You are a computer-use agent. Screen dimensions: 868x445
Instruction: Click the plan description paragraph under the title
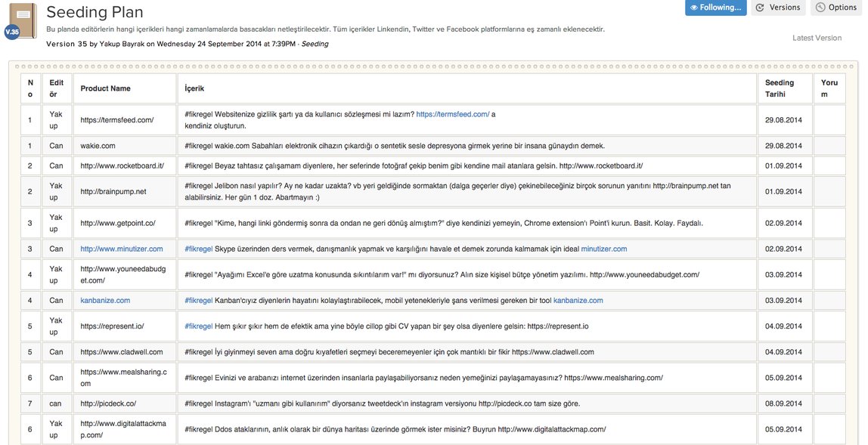click(325, 29)
